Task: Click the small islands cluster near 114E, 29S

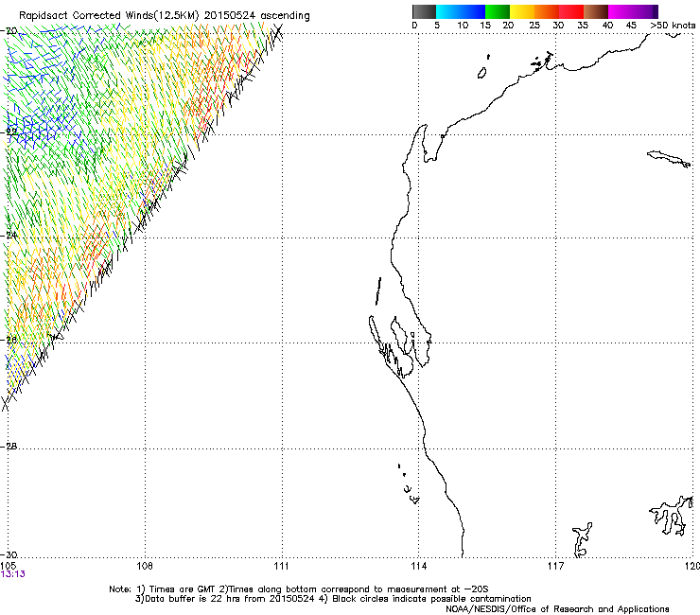Action: 409,484
